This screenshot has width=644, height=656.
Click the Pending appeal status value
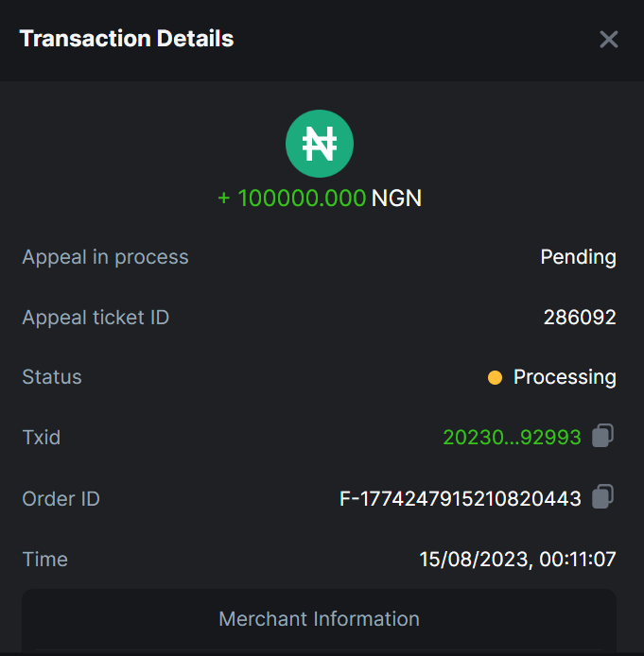(x=578, y=257)
